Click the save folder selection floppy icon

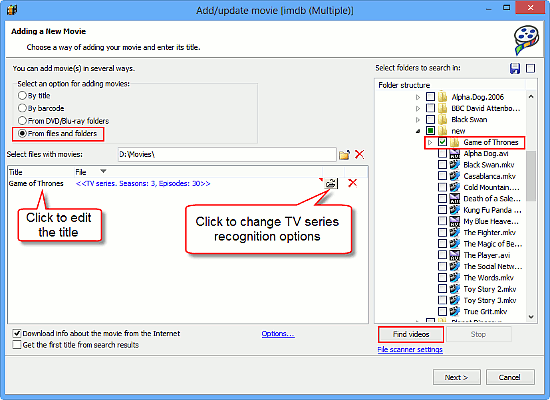click(515, 68)
